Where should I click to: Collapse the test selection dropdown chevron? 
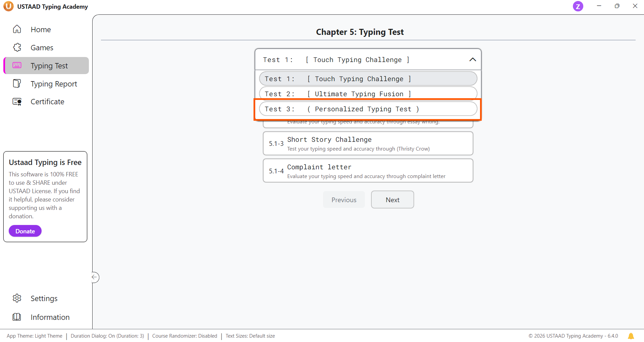pos(472,60)
